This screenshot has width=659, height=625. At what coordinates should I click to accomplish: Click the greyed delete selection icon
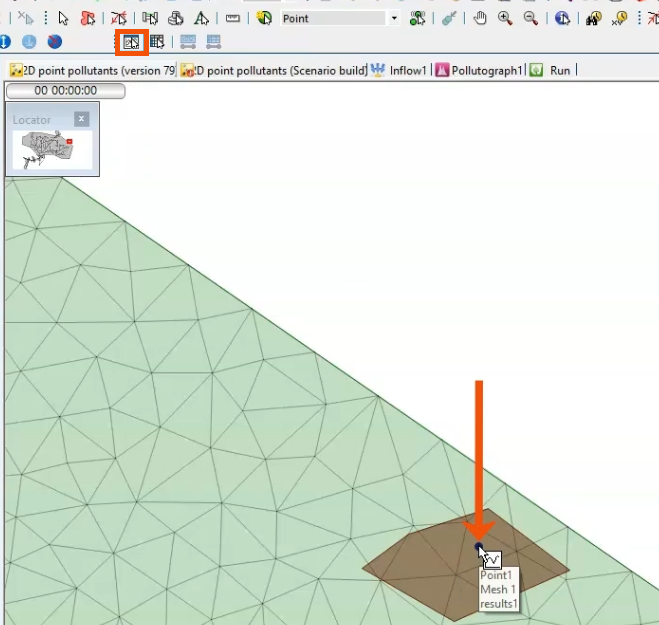point(25,18)
